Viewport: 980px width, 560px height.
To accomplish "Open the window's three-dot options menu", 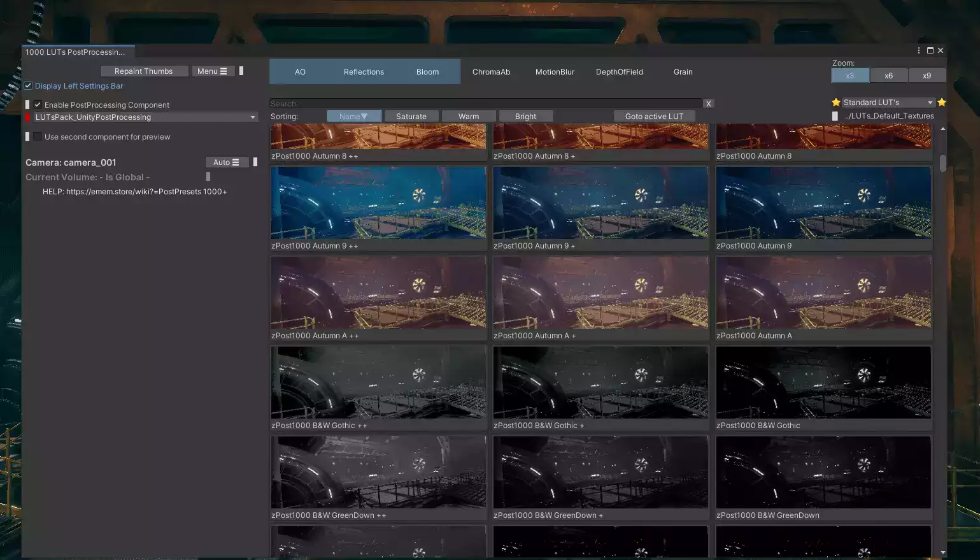I will [x=919, y=50].
